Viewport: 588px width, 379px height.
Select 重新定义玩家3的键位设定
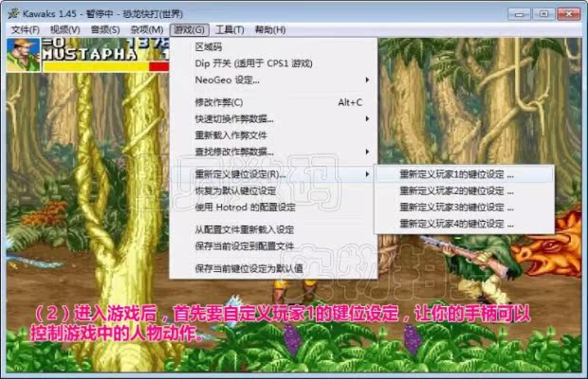coord(465,208)
